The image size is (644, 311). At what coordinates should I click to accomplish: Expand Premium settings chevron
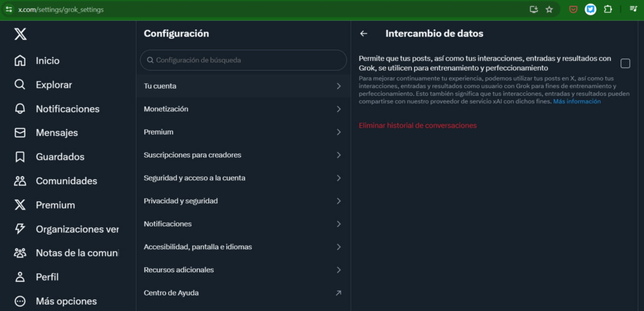tap(339, 132)
